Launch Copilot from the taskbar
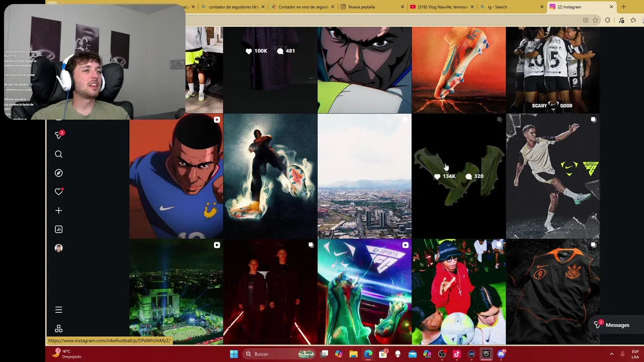This screenshot has height=362, width=644. (339, 354)
